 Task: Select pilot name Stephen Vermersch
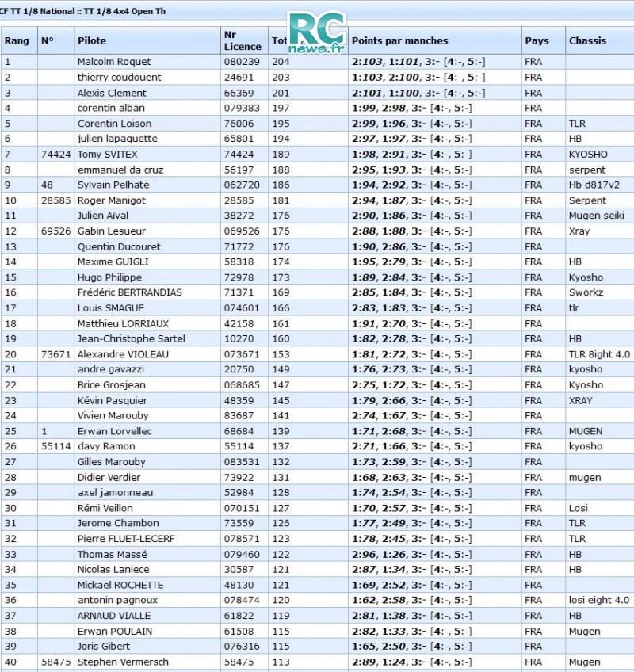(x=123, y=662)
